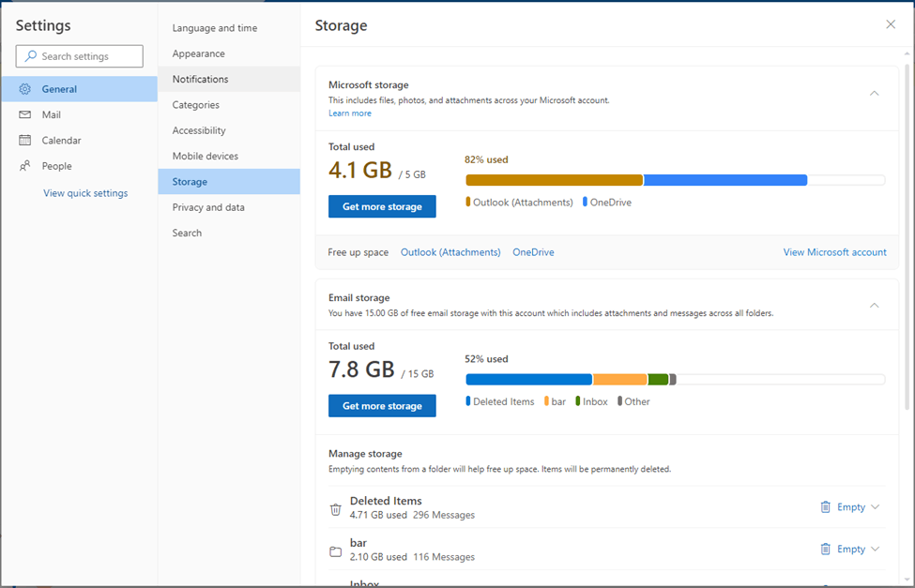Click the search magnifier icon in settings
Image resolution: width=915 pixels, height=588 pixels.
tap(31, 56)
